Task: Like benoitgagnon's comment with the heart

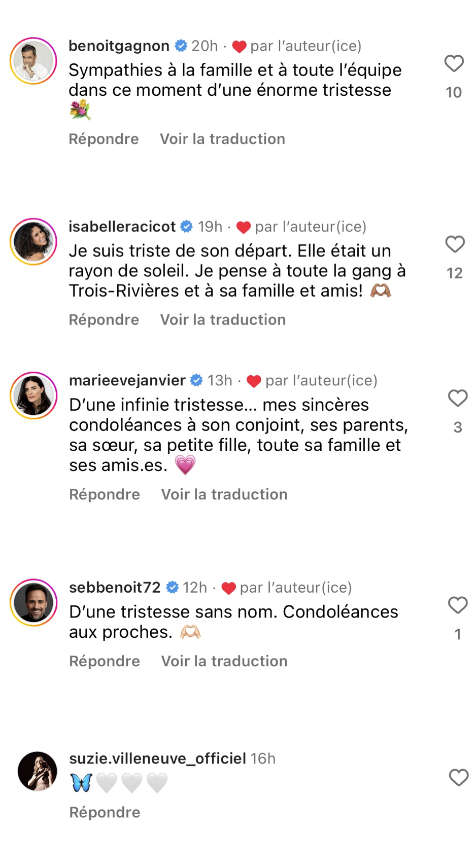Action: [x=454, y=64]
